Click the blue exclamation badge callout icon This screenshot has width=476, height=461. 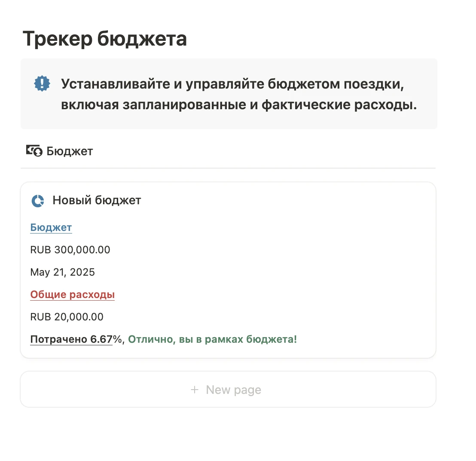(x=42, y=83)
